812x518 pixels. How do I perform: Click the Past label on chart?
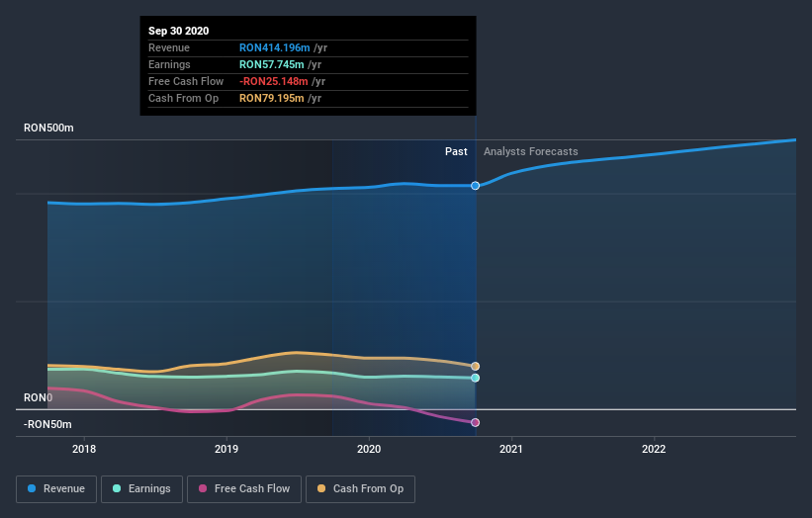456,151
